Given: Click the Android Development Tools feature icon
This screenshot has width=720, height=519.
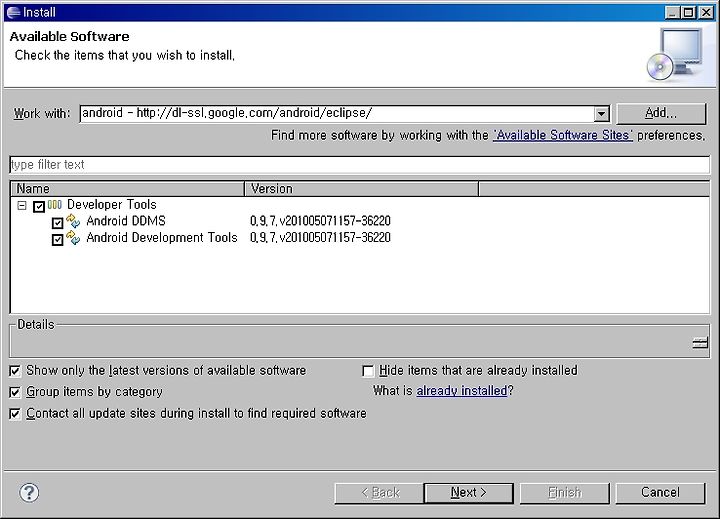Looking at the screenshot, I should [x=73, y=237].
